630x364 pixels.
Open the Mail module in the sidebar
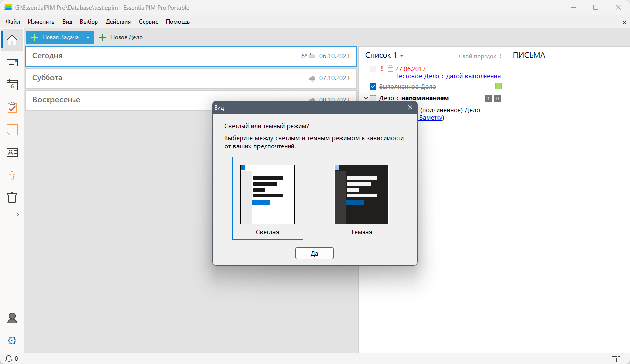click(12, 62)
